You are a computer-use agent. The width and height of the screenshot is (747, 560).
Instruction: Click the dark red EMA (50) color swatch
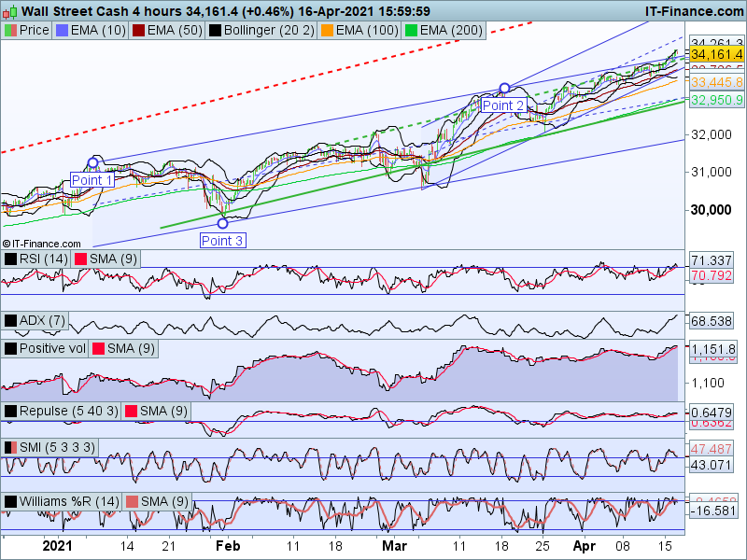click(x=138, y=31)
